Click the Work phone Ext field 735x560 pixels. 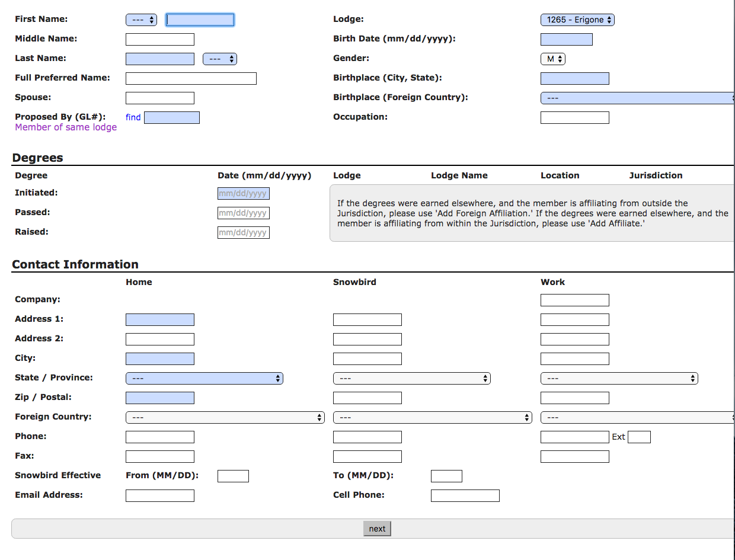(x=639, y=437)
